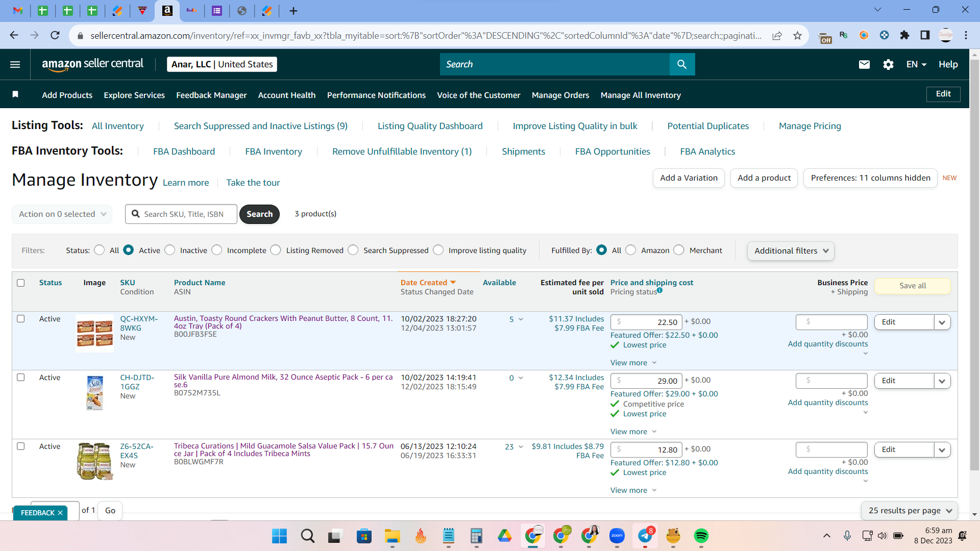Expand Edit options for Silk Almond Milk

[942, 381]
